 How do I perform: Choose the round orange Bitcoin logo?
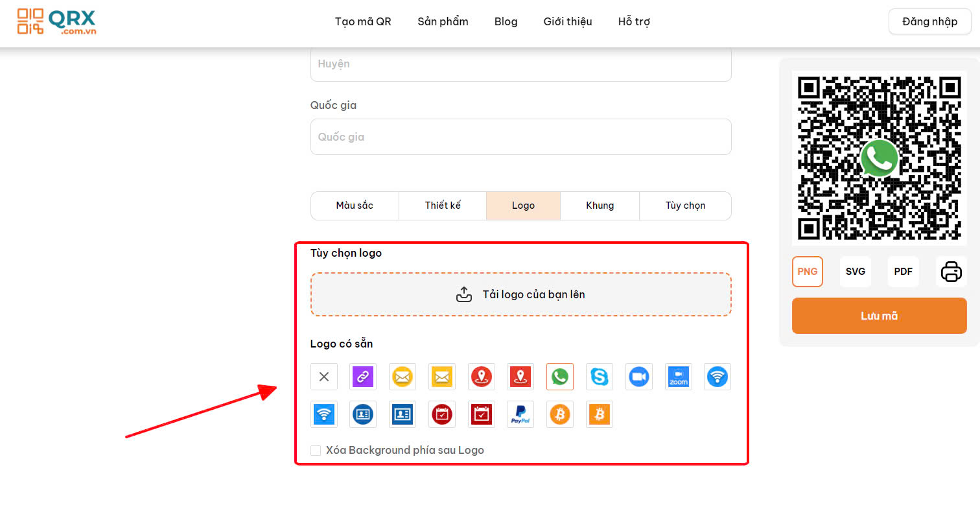point(560,414)
